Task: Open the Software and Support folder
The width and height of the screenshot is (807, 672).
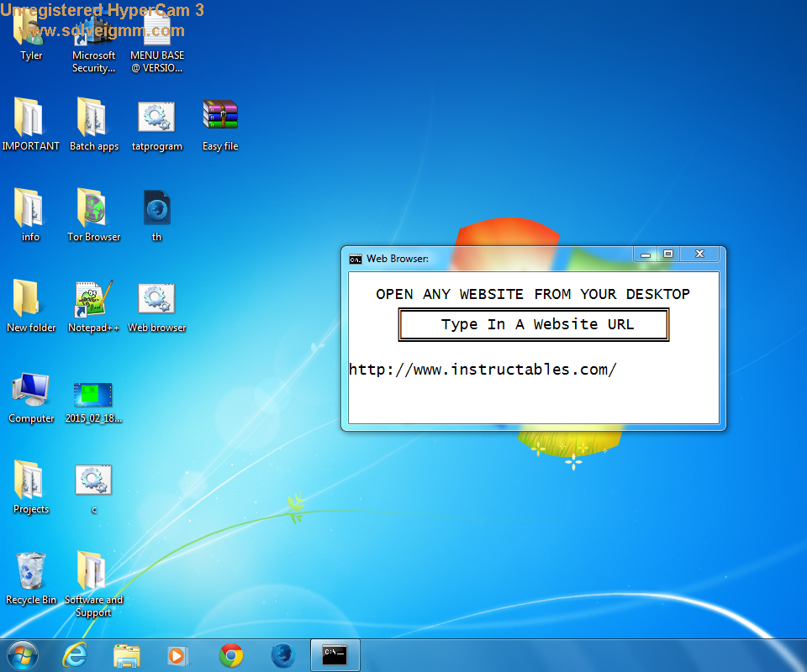Action: tap(93, 583)
